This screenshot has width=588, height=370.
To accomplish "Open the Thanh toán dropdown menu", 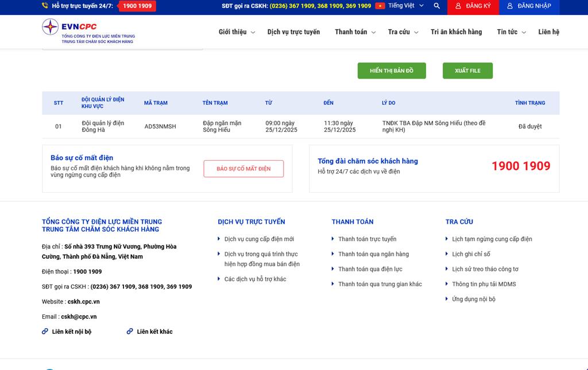I will point(355,32).
